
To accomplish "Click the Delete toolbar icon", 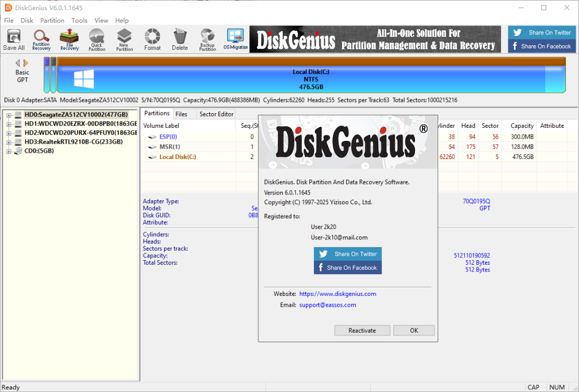I will coord(180,39).
